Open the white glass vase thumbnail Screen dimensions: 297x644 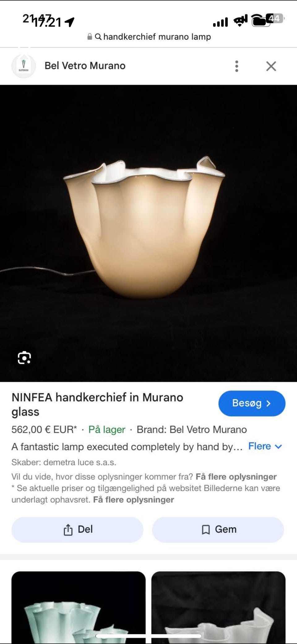coord(218,607)
